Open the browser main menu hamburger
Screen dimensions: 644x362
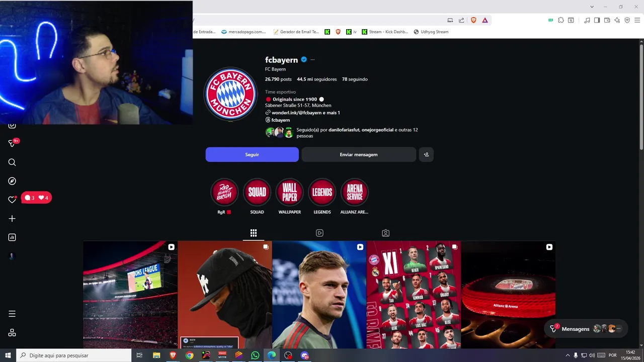coord(637,20)
